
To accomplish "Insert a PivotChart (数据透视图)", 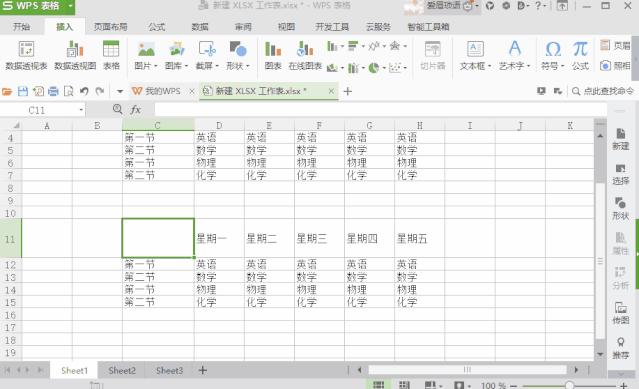I will coord(75,55).
